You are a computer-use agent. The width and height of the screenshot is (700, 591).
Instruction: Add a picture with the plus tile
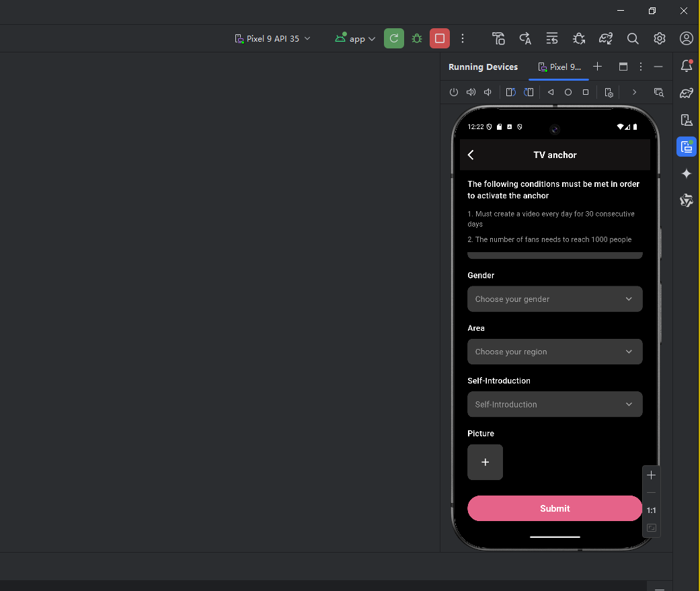(485, 462)
